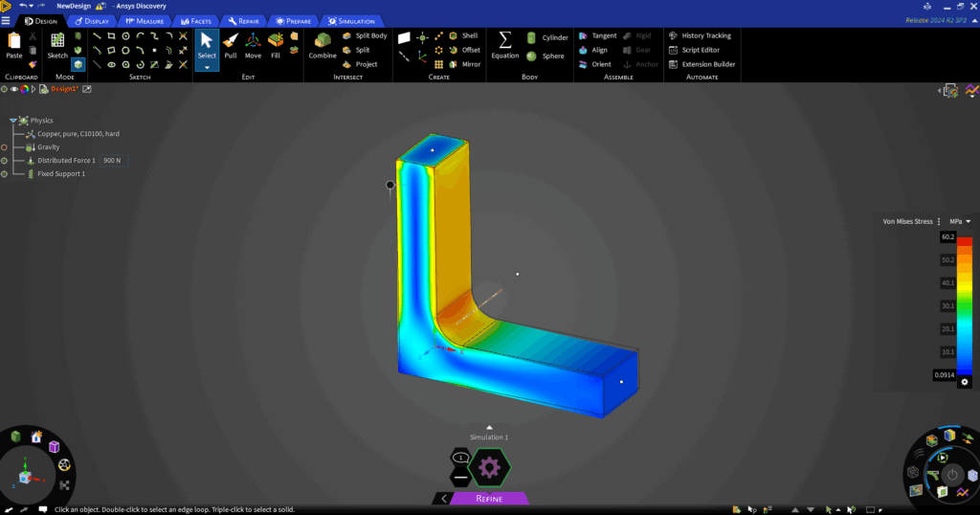The height and width of the screenshot is (515, 980).
Task: Collapse the Physics tree node
Action: 13,120
